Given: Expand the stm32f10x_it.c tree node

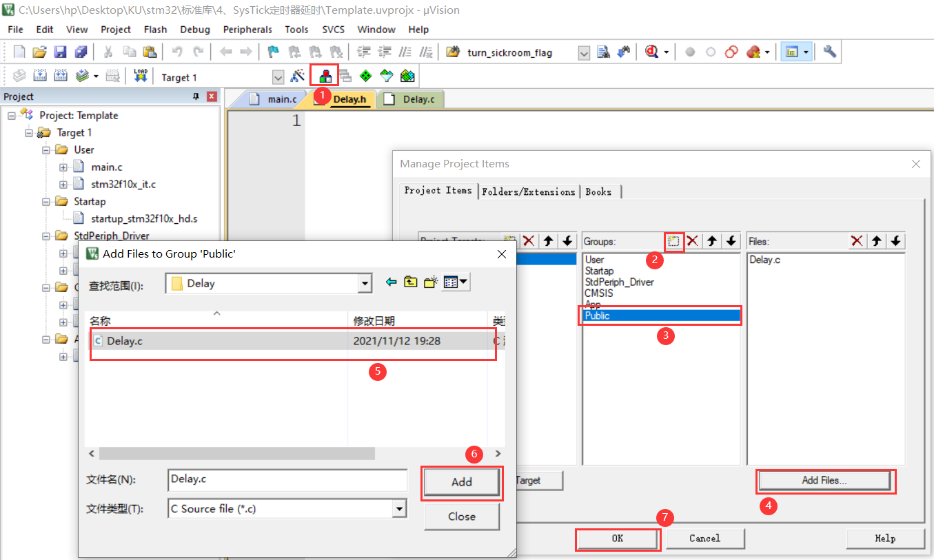Looking at the screenshot, I should coord(63,184).
